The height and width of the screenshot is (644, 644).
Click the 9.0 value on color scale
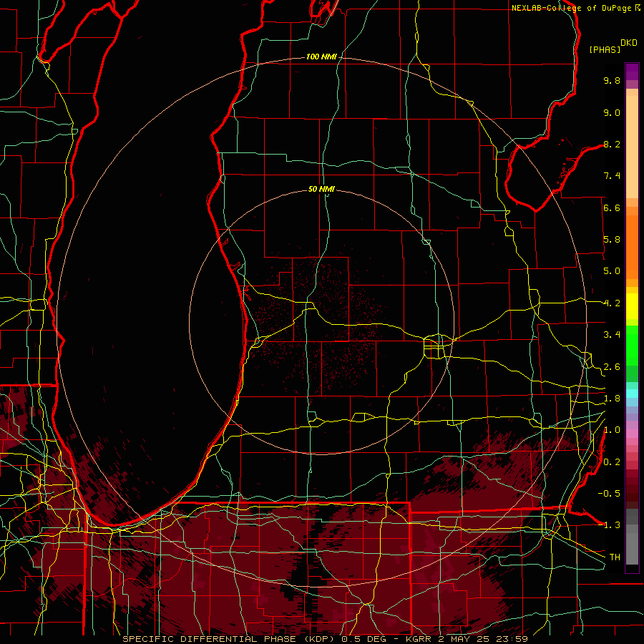(612, 112)
